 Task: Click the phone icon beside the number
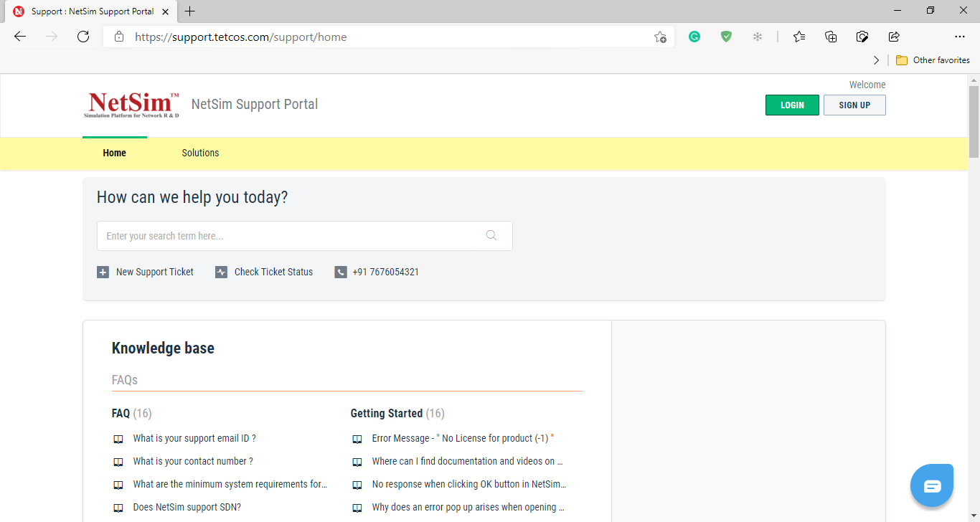point(341,272)
